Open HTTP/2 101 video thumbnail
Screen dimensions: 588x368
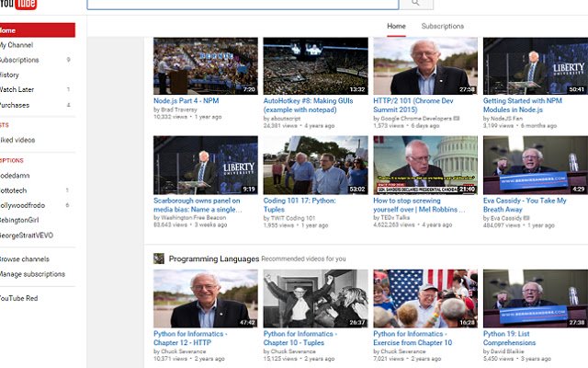tap(425, 65)
